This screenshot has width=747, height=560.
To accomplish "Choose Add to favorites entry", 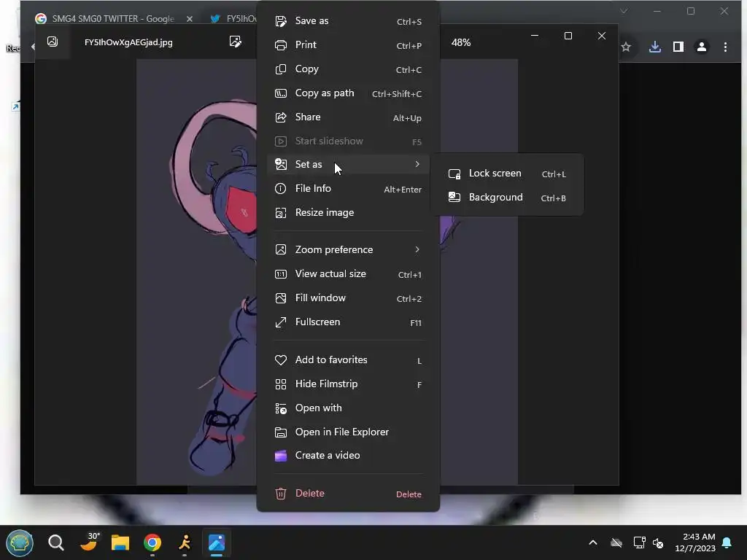I will point(348,360).
